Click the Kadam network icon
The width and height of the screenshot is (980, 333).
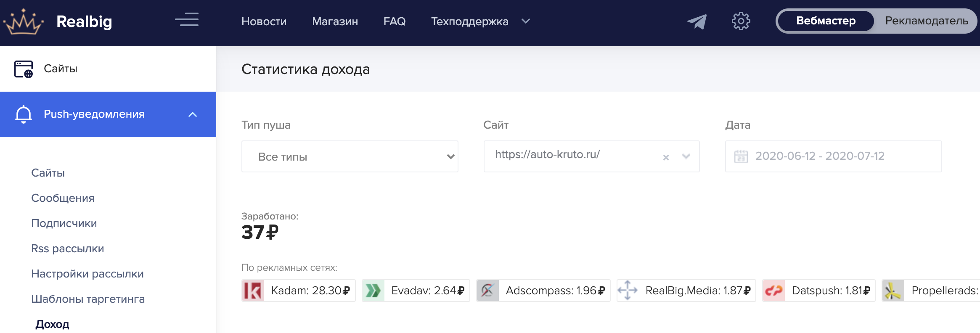pos(253,291)
